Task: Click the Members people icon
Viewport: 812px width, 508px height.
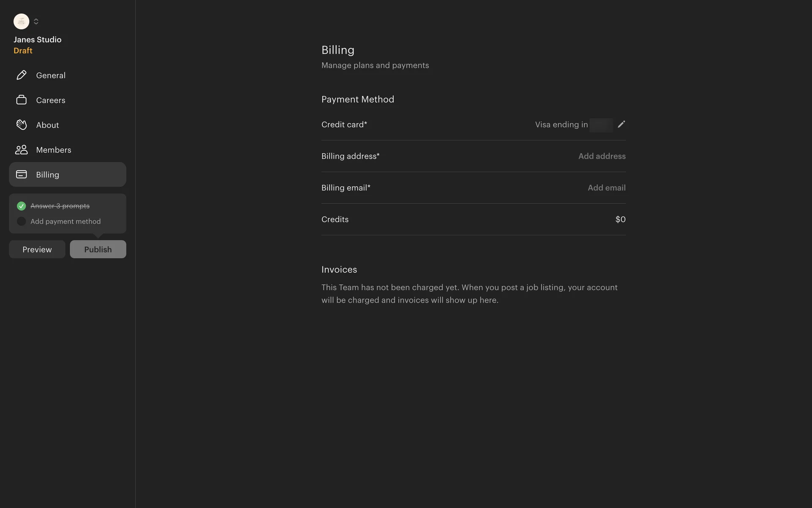Action: (21, 150)
